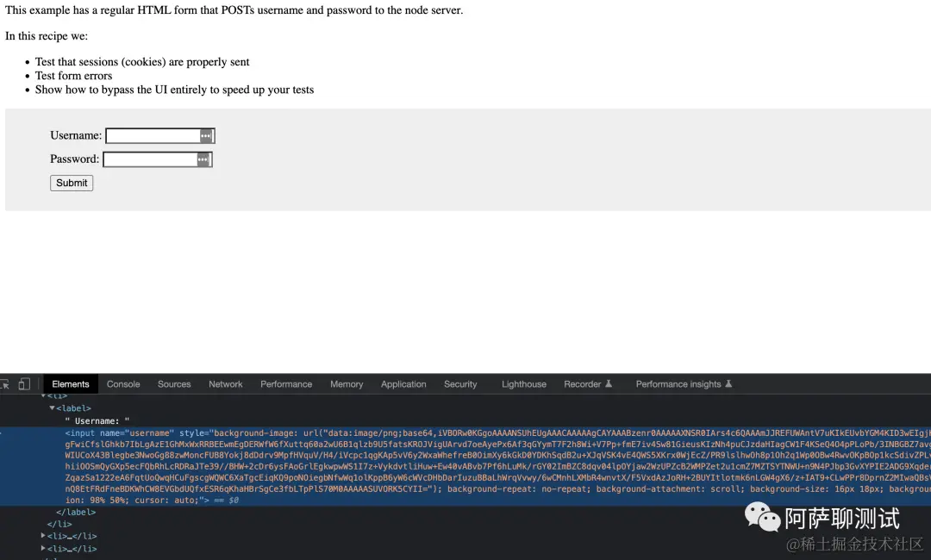Expand the last collapsed li node
The image size is (931, 560).
[43, 549]
